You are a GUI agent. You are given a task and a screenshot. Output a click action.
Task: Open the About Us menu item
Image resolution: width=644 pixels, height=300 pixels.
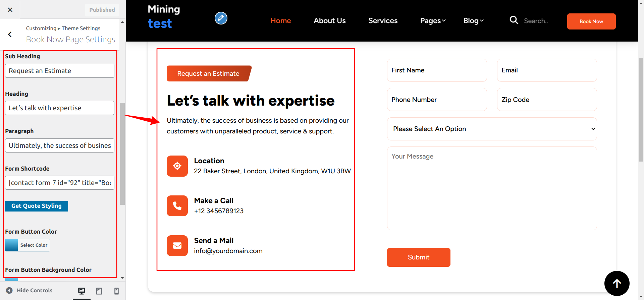329,21
